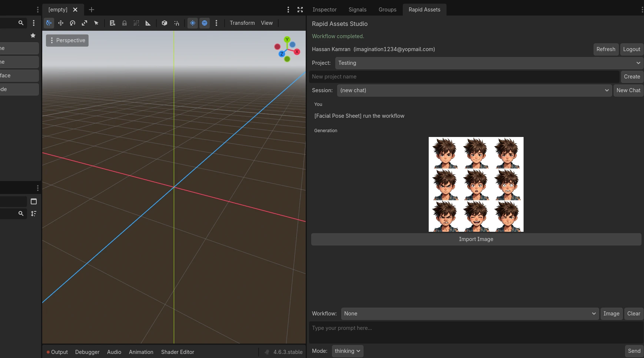This screenshot has width=644, height=358.
Task: Close the [empty] scene tab
Action: 75,10
